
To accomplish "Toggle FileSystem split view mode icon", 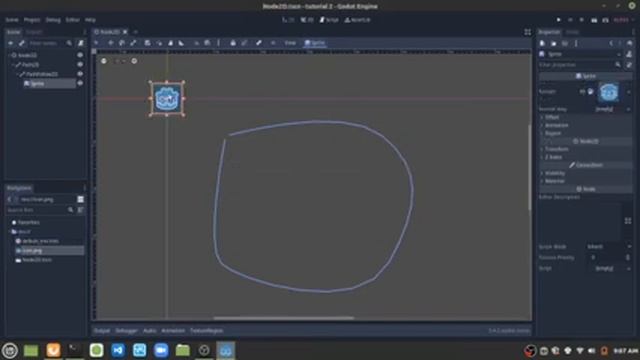I will (x=80, y=199).
